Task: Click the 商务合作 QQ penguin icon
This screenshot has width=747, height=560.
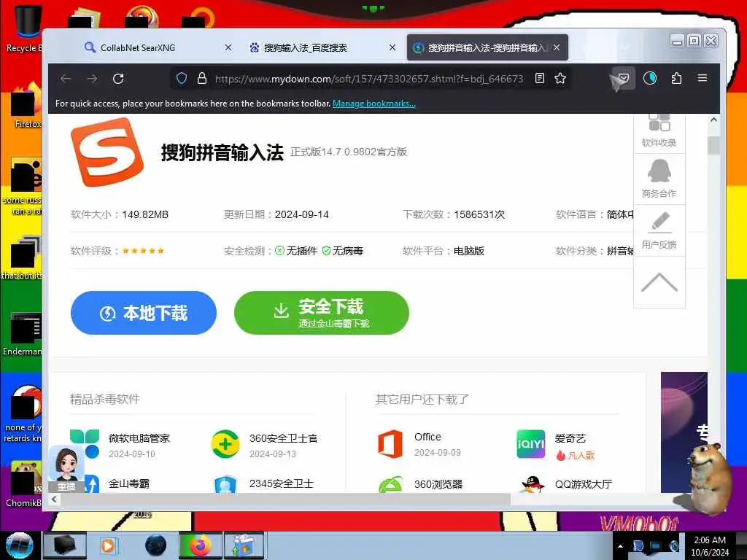Action: 659,171
